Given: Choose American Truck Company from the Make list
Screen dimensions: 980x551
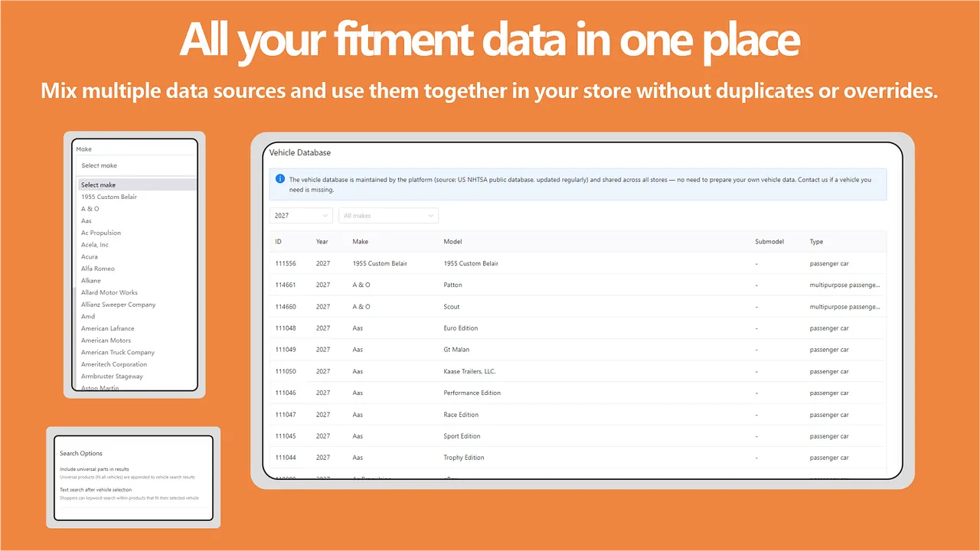Looking at the screenshot, I should 118,352.
